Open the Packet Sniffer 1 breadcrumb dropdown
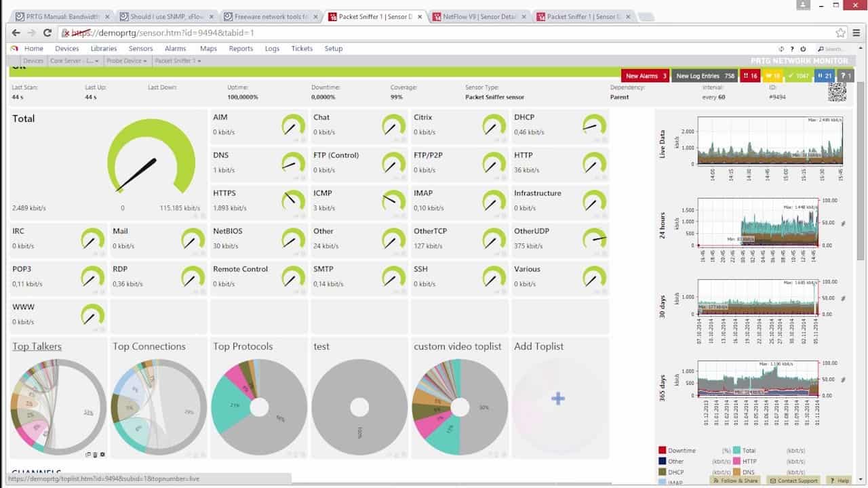The image size is (868, 488). (x=178, y=61)
